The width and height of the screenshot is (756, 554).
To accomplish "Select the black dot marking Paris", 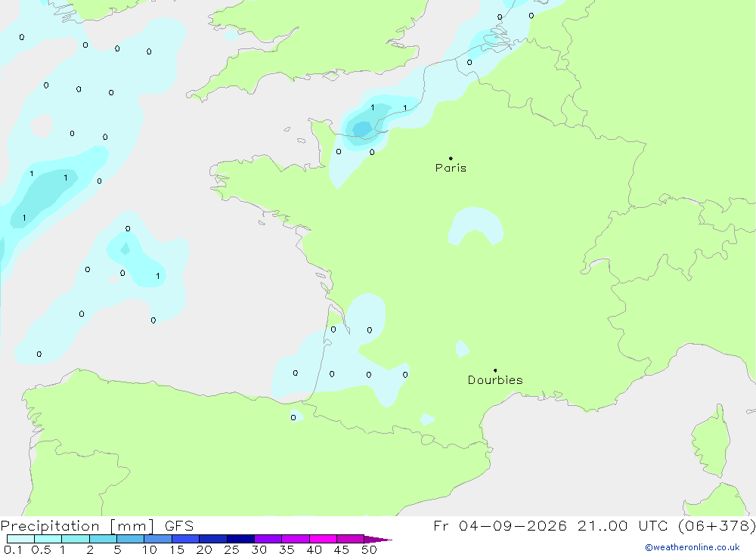I will click(x=451, y=158).
